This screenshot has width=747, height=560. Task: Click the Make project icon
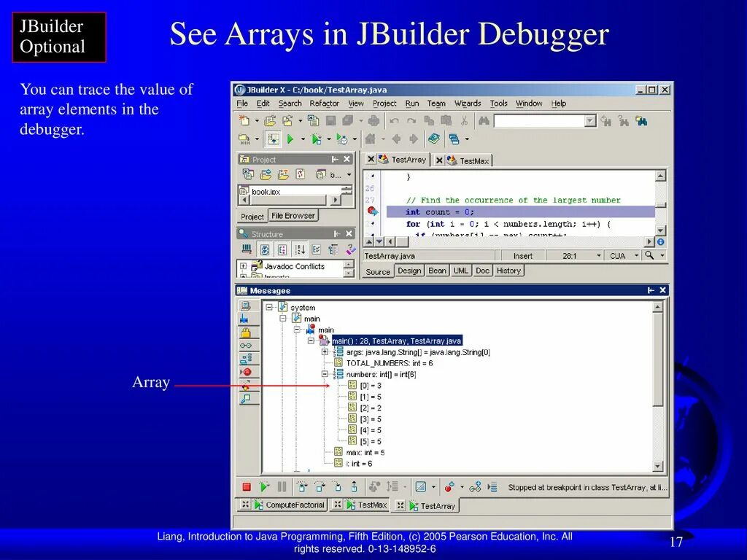coord(244,139)
